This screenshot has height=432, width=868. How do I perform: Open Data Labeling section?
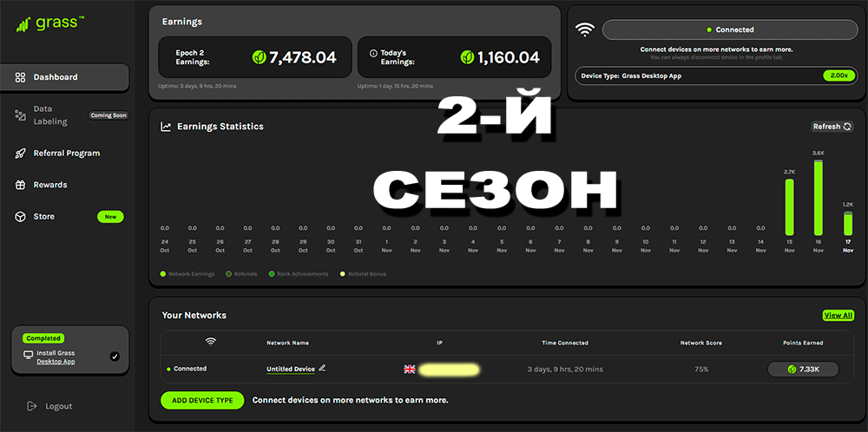[50, 115]
